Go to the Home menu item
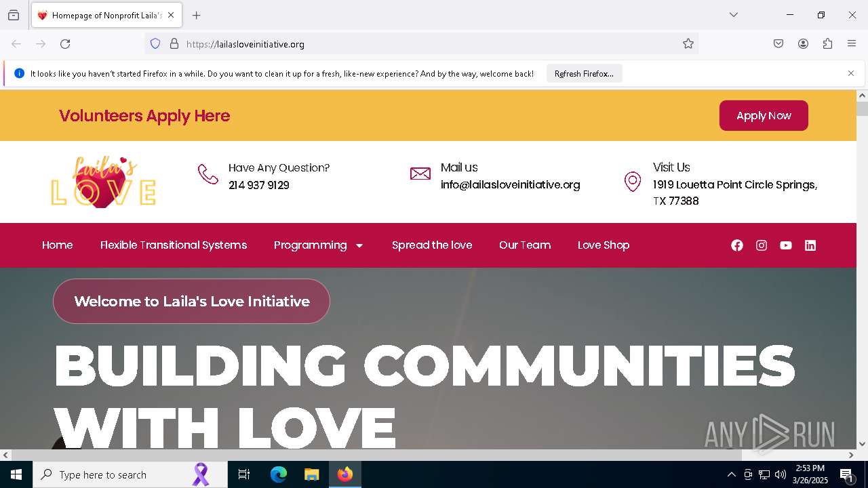This screenshot has width=868, height=488. tap(58, 245)
